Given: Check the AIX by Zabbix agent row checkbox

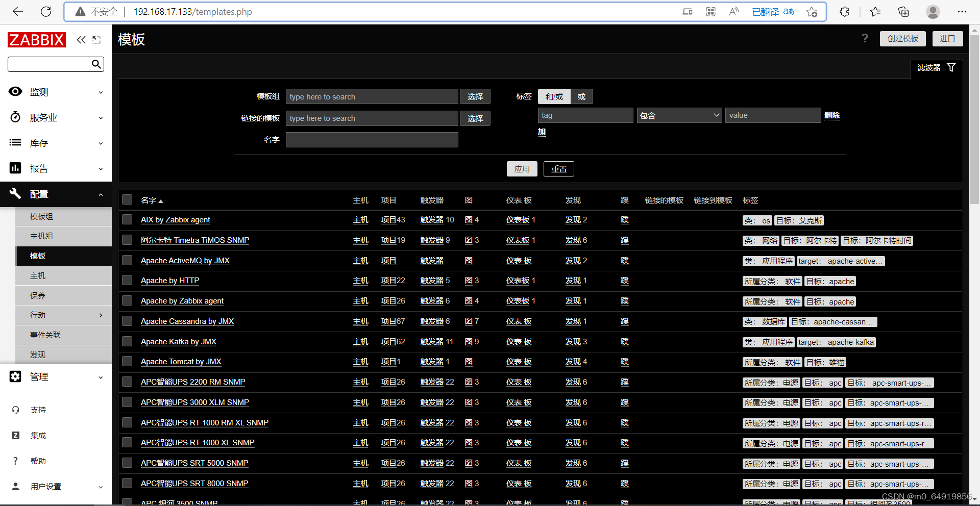Looking at the screenshot, I should click(x=127, y=219).
